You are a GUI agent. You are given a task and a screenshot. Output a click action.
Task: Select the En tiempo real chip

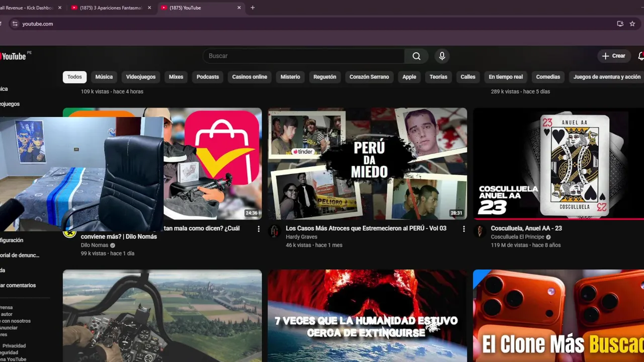coord(506,77)
